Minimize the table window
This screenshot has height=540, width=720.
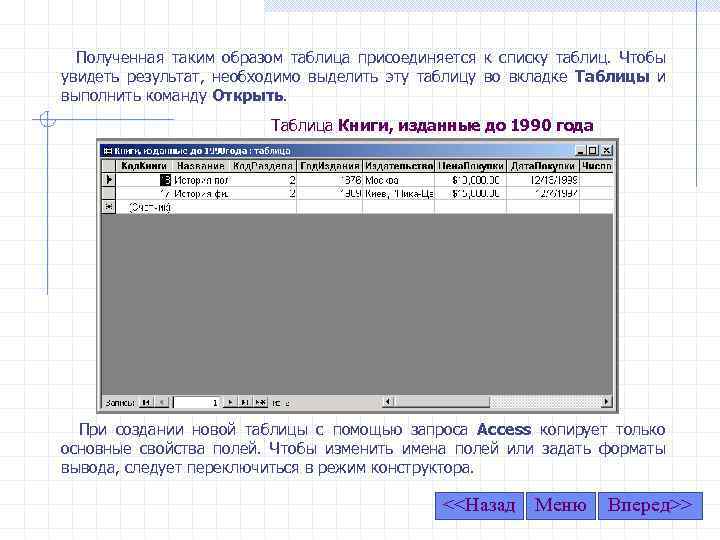(x=581, y=151)
